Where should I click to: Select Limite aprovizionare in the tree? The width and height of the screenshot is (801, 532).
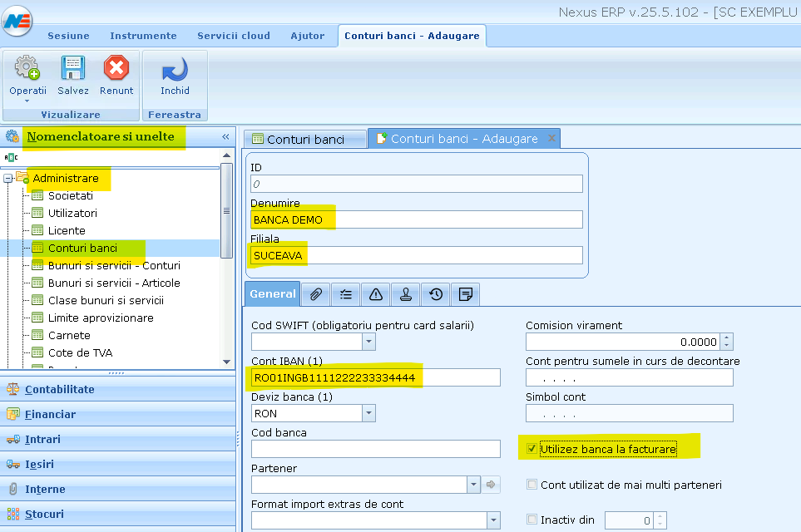coord(101,318)
